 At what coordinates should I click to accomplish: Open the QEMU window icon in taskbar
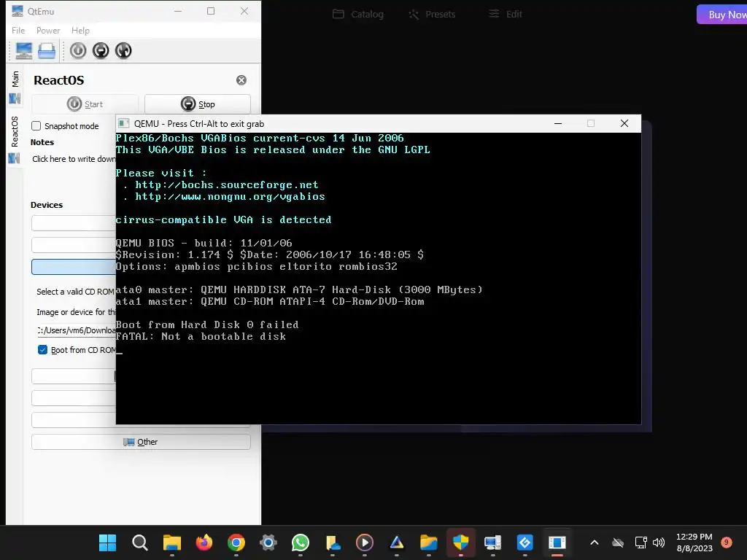[x=557, y=542]
